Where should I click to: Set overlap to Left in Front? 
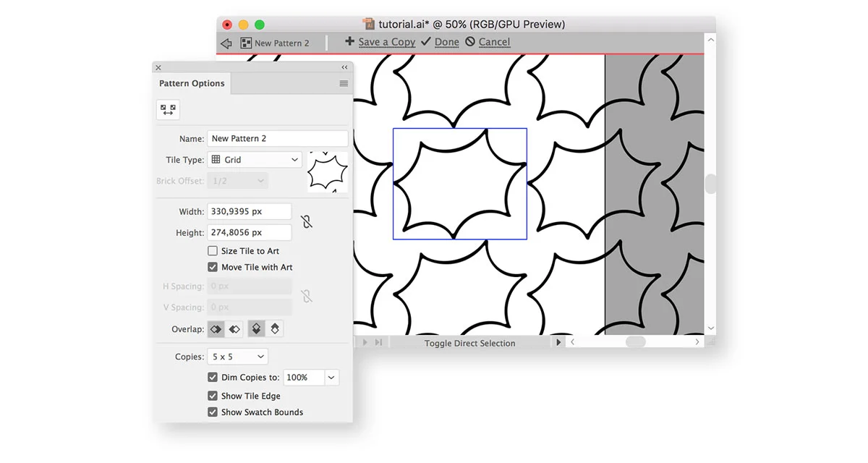point(216,328)
